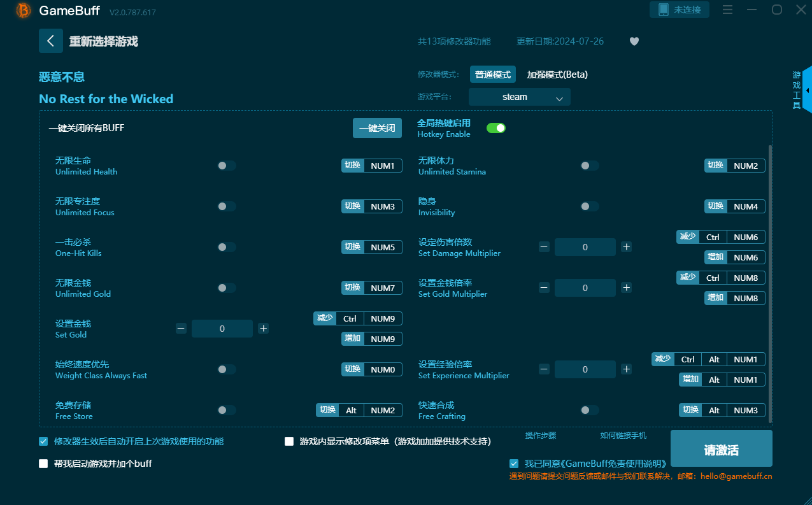Enable One-Hit Kills toggle
812x505 pixels.
point(226,247)
